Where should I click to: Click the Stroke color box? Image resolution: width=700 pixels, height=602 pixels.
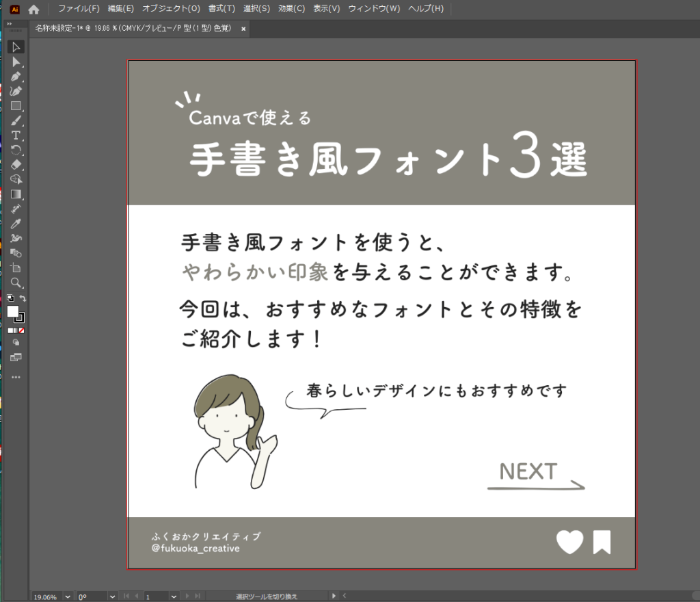tap(20, 317)
